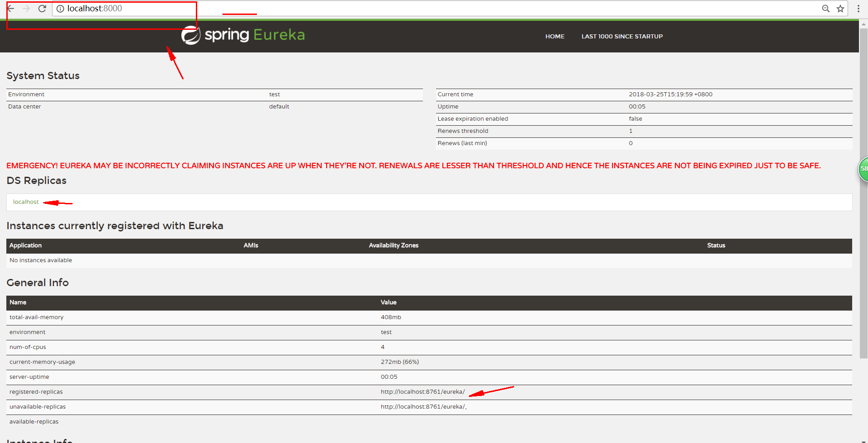Click the zoom magnifier icon in address bar
Screen dimensions: 868x443
(825, 9)
